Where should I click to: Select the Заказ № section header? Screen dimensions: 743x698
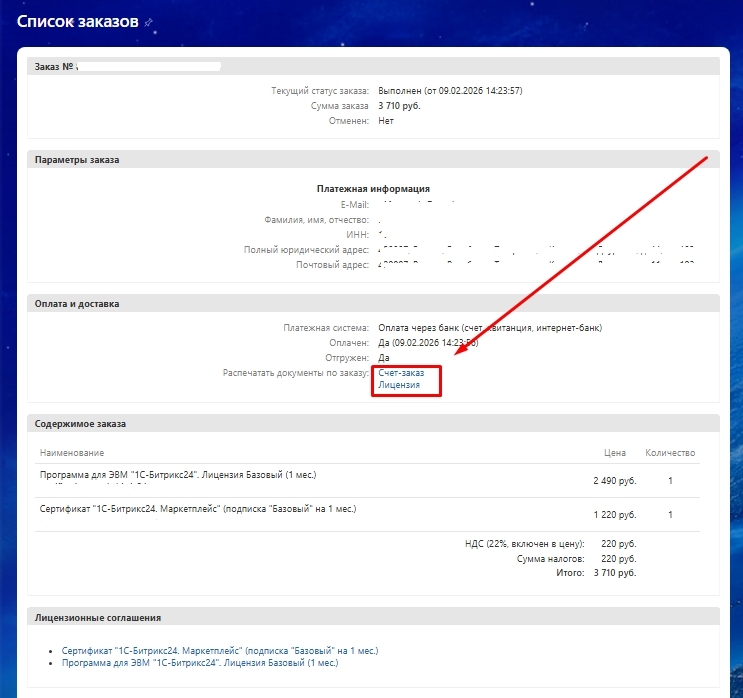coord(373,66)
